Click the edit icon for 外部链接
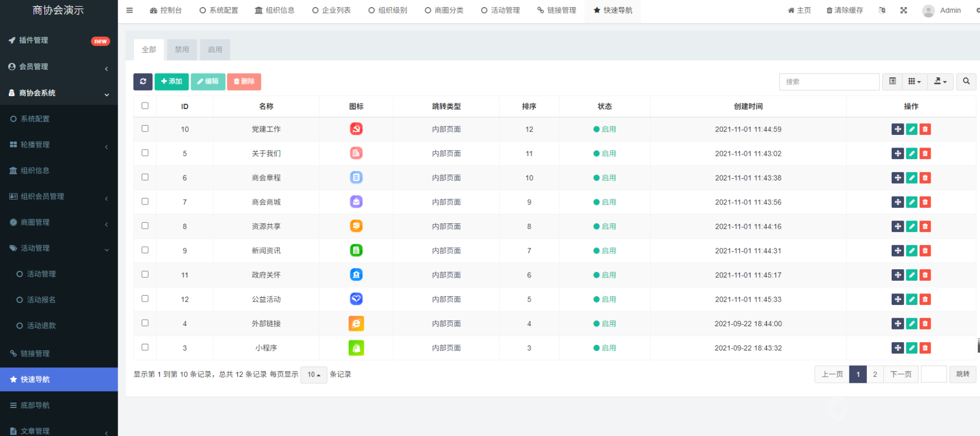The width and height of the screenshot is (980, 436). [x=912, y=324]
